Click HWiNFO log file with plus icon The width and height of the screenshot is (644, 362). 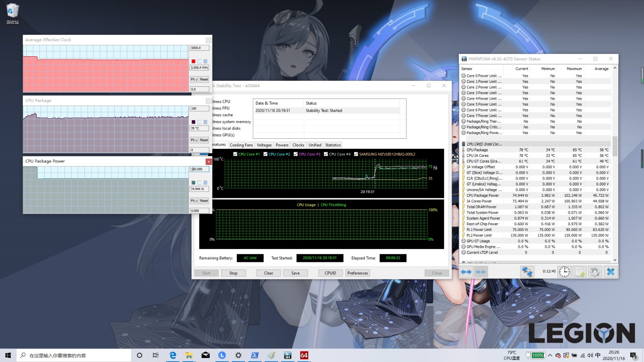[x=580, y=272]
